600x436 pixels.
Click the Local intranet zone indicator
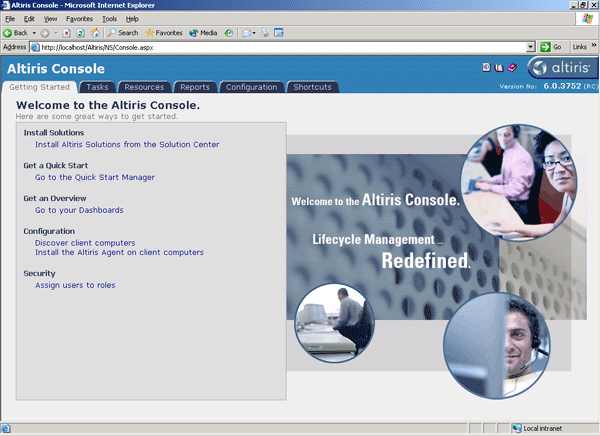pos(538,428)
